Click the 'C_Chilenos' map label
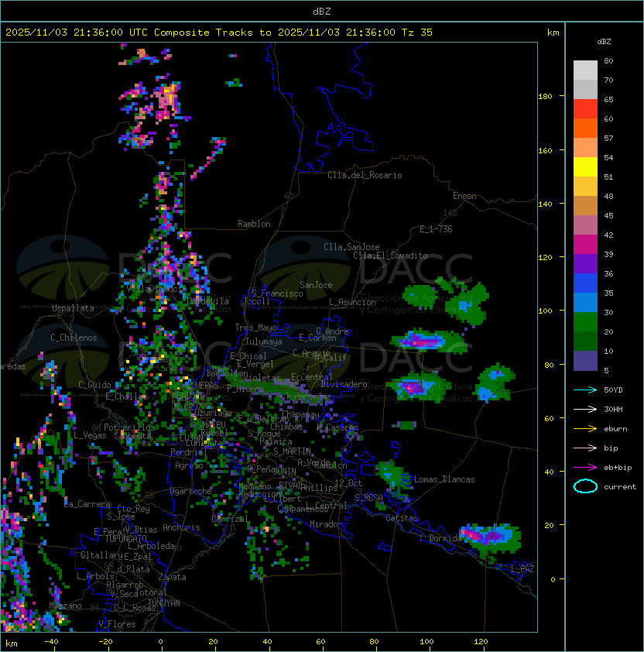 (74, 338)
